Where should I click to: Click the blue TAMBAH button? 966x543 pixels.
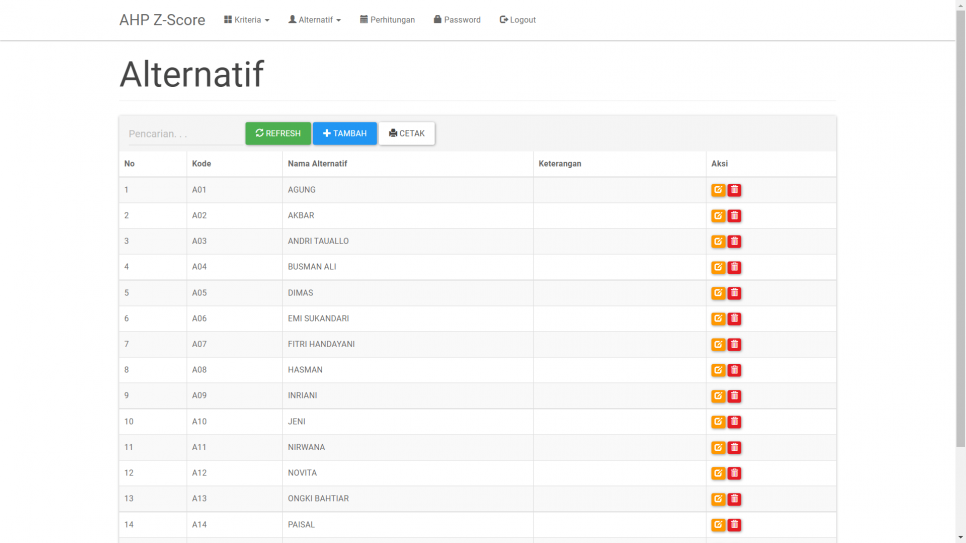[x=344, y=133]
